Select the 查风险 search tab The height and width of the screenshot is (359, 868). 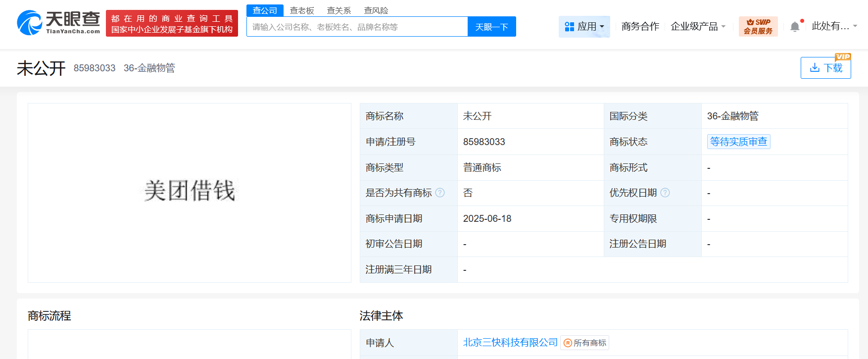tap(376, 10)
